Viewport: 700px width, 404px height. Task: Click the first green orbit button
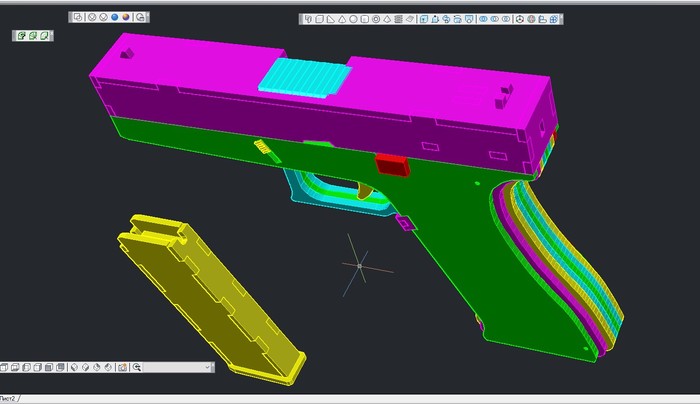20,35
